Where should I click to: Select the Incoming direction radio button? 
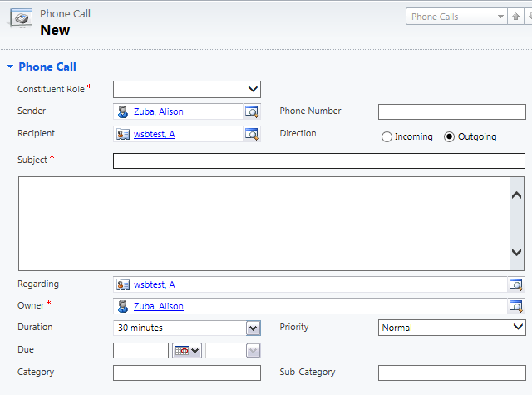(x=387, y=137)
